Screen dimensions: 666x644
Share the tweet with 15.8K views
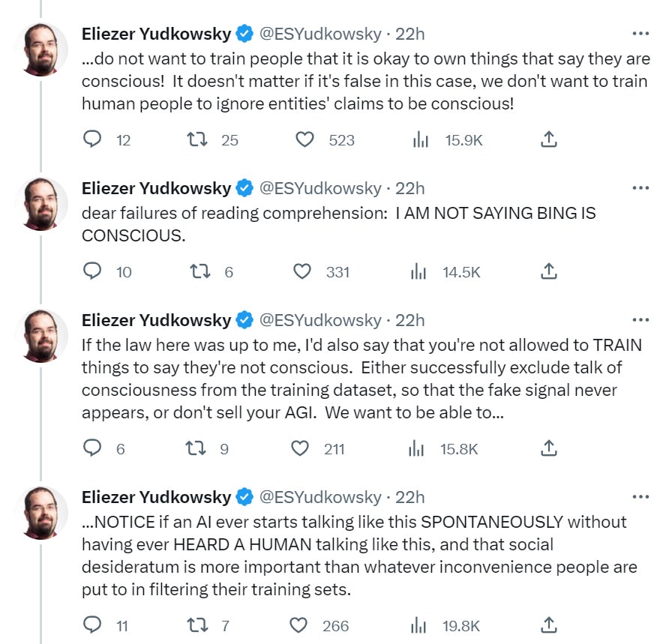pos(548,448)
